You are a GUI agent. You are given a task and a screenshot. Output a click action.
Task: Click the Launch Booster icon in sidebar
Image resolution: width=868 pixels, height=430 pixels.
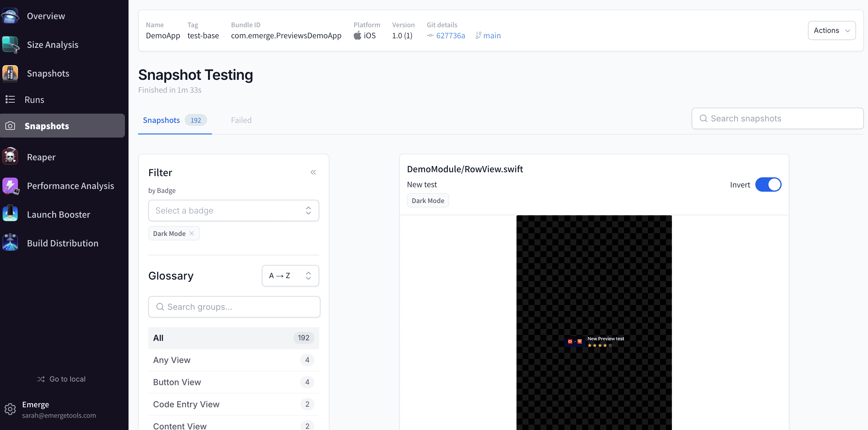tap(10, 214)
